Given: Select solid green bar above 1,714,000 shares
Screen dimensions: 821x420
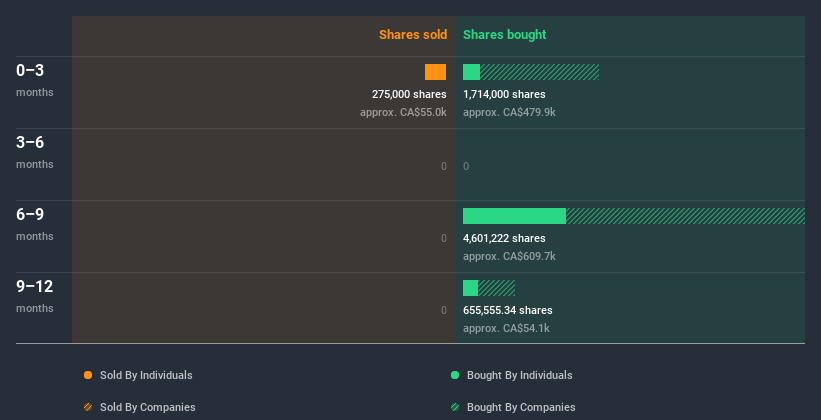Looking at the screenshot, I should [471, 72].
